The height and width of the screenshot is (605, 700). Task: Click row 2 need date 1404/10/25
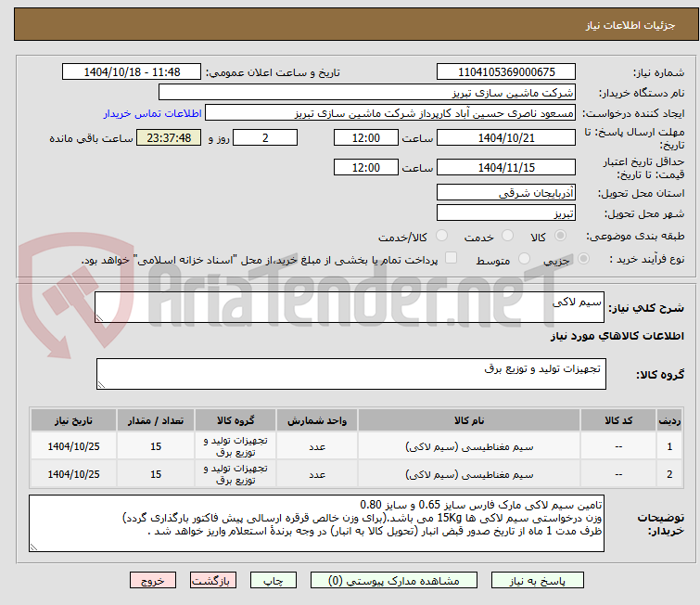(x=73, y=474)
